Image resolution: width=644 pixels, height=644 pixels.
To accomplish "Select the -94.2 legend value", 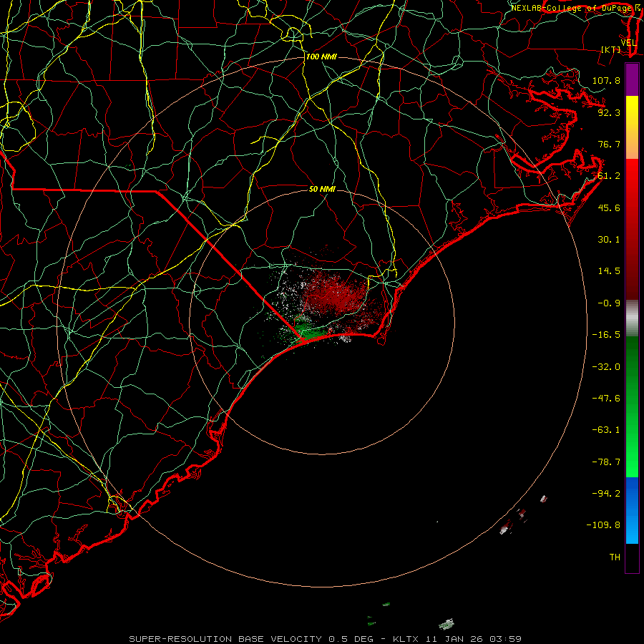I will (x=606, y=494).
